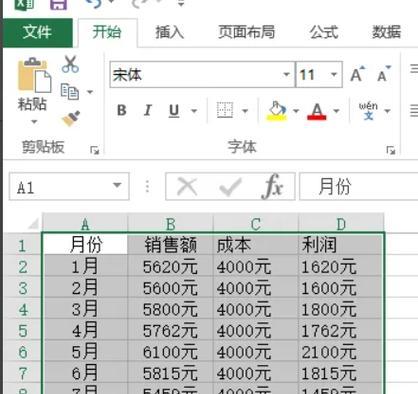
Task: Switch to the 公式 Formulas tab
Action: [x=324, y=32]
